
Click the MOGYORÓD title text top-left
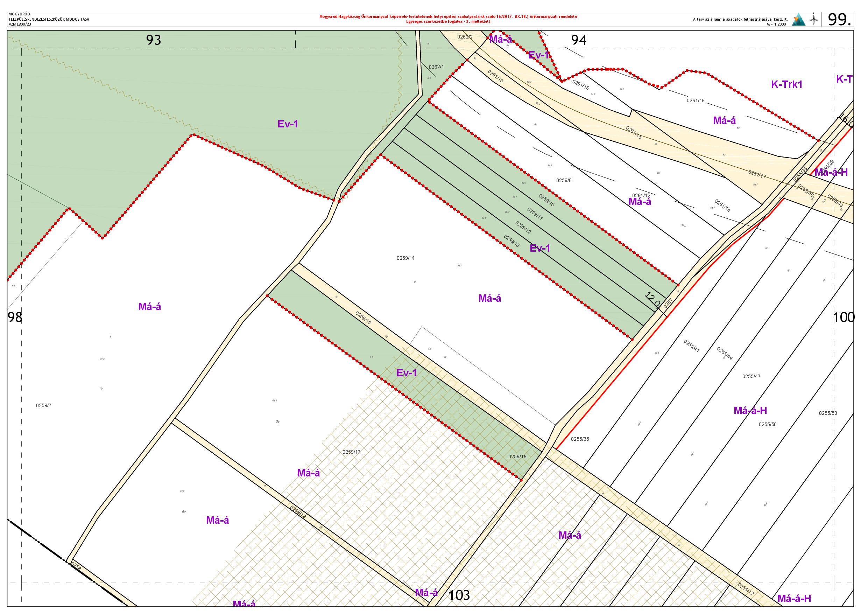19,14
